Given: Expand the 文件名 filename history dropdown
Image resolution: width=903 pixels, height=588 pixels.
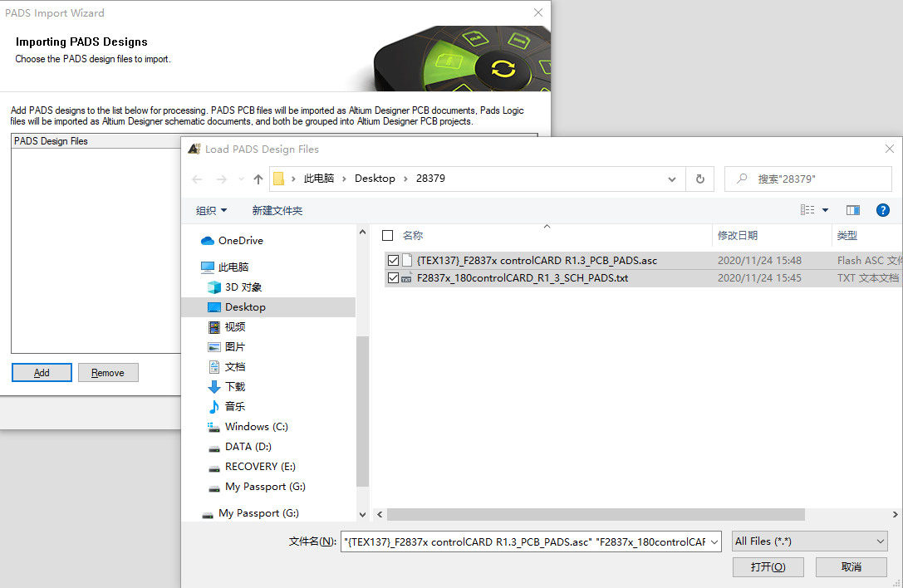Looking at the screenshot, I should (714, 542).
